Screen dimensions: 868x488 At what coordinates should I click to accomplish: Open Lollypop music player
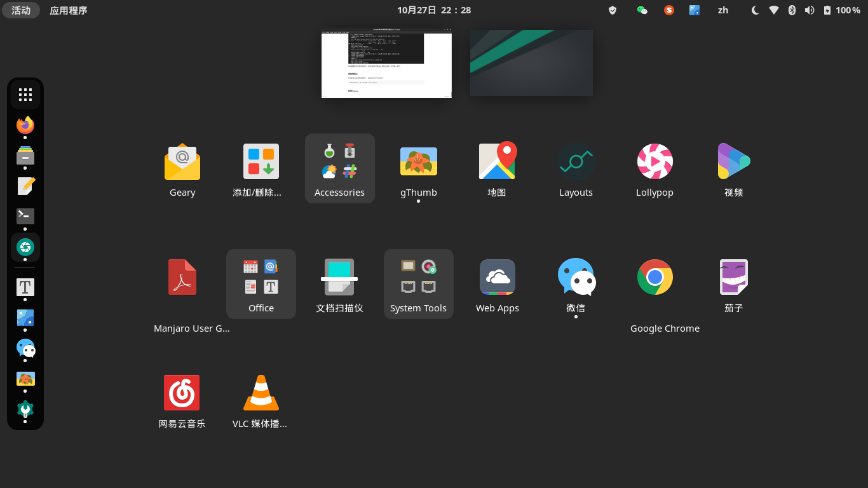654,169
